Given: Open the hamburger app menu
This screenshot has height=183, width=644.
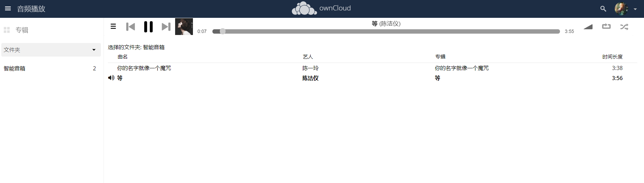Looking at the screenshot, I should coord(8,8).
